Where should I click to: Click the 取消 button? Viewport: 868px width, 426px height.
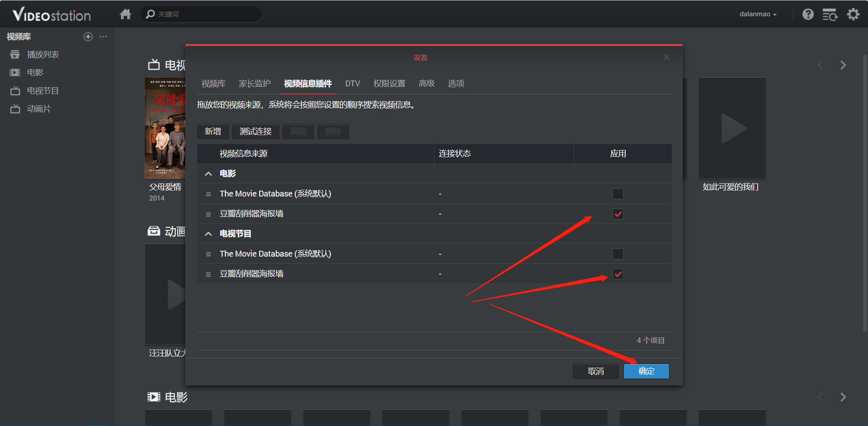click(596, 371)
